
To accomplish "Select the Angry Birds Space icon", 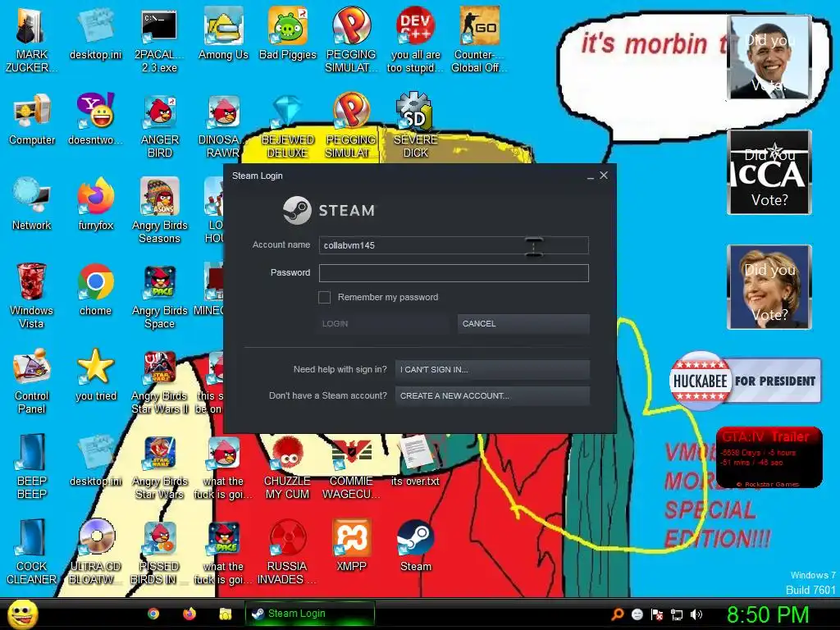I will tap(160, 296).
